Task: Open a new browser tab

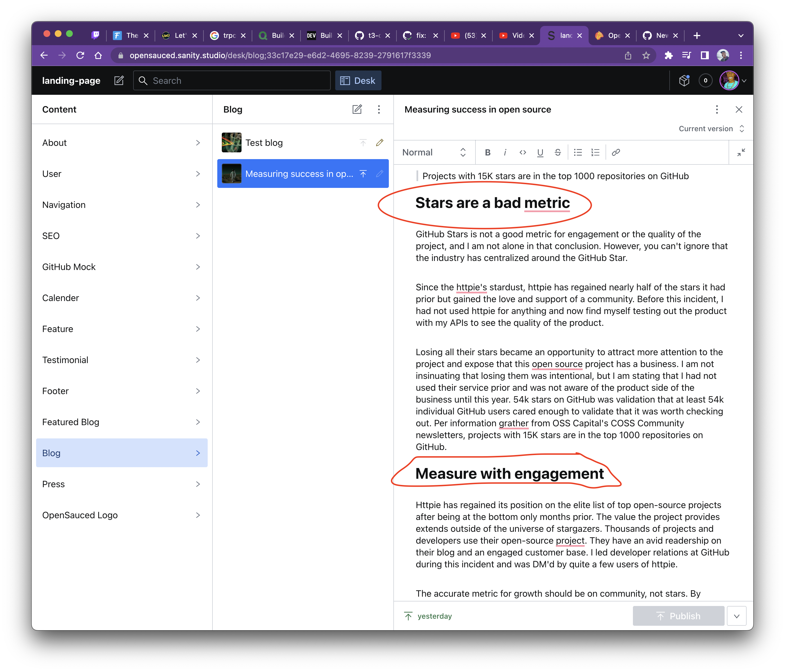Action: pyautogui.click(x=696, y=36)
